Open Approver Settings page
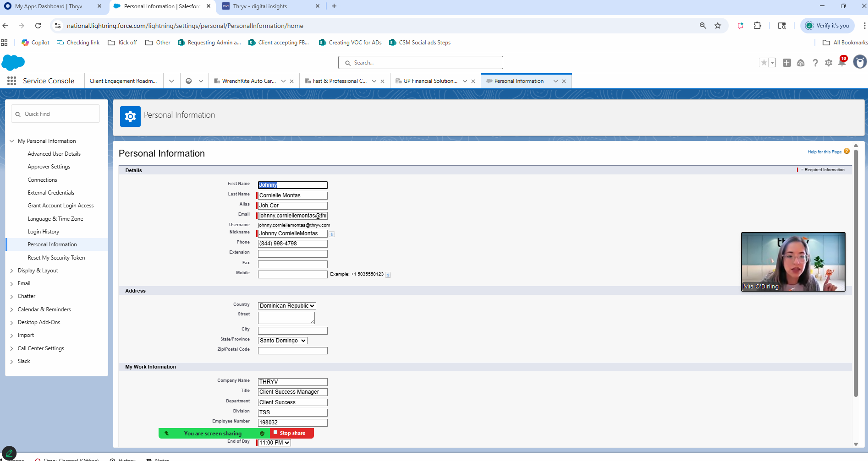The height and width of the screenshot is (461, 868). click(49, 167)
